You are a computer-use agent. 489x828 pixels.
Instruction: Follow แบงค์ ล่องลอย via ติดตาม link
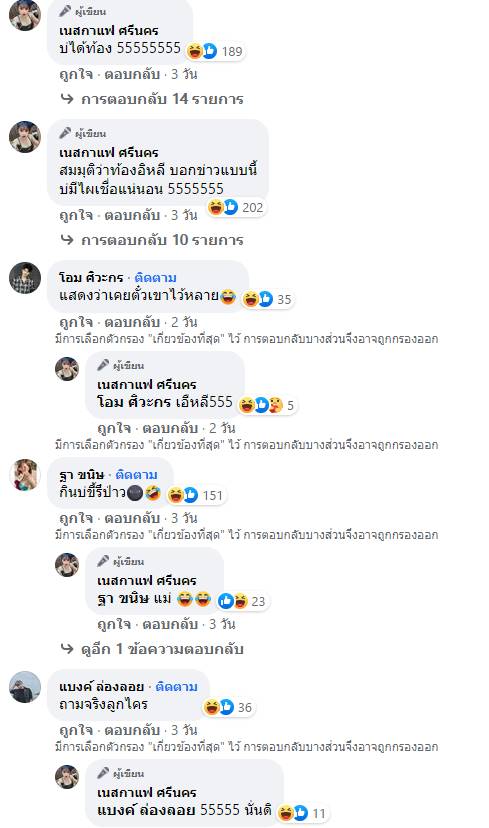click(x=176, y=686)
